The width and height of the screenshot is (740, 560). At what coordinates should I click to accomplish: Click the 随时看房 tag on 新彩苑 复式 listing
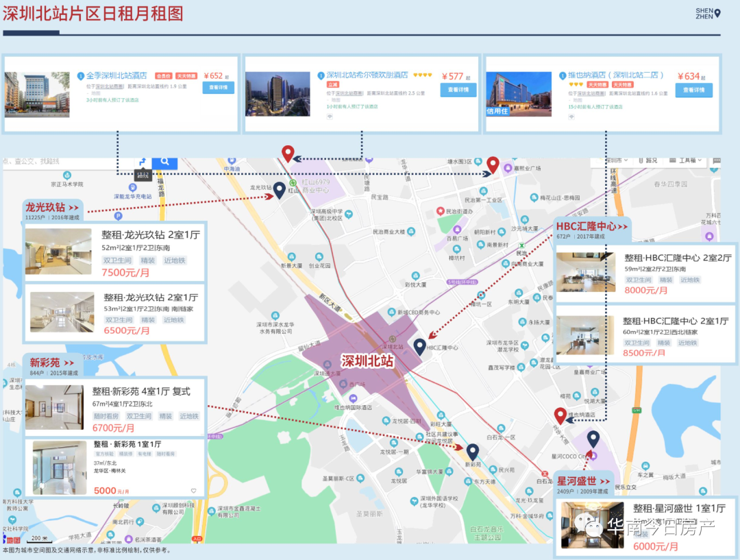coord(106,416)
